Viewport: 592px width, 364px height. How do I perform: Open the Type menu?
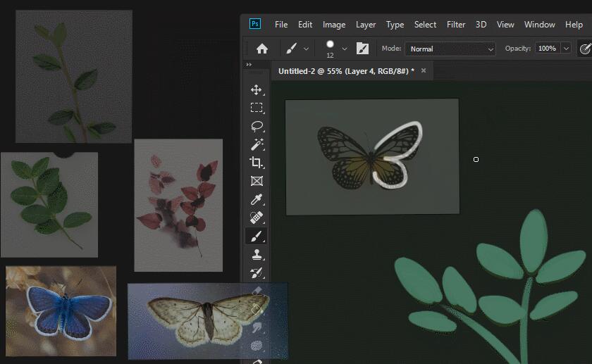[395, 25]
